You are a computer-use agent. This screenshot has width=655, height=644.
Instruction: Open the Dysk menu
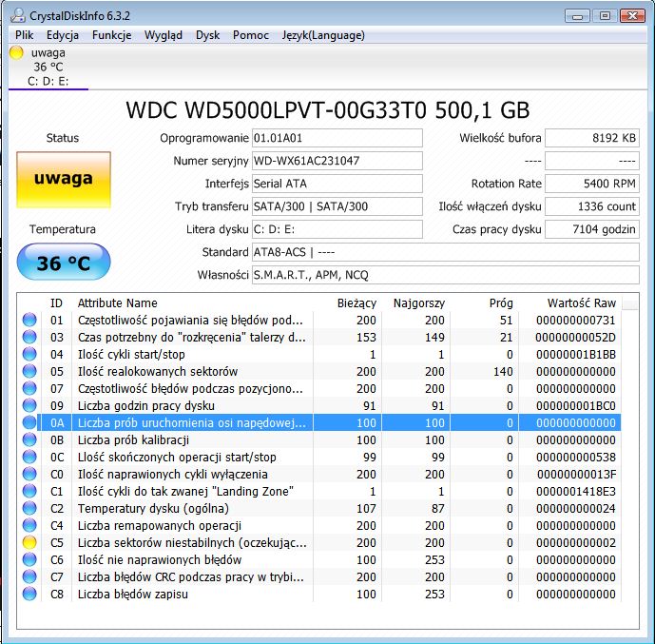[207, 35]
